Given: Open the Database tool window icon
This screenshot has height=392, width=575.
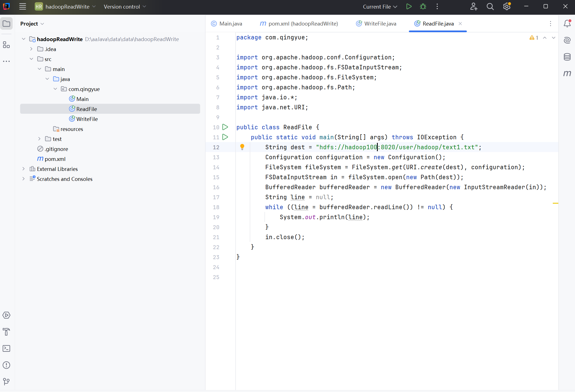Looking at the screenshot, I should tap(567, 57).
